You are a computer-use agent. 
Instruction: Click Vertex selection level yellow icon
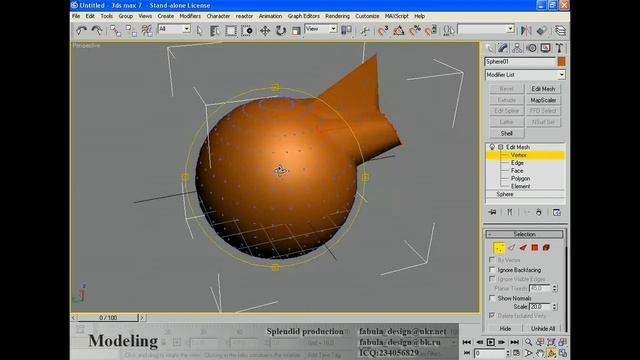coord(499,248)
